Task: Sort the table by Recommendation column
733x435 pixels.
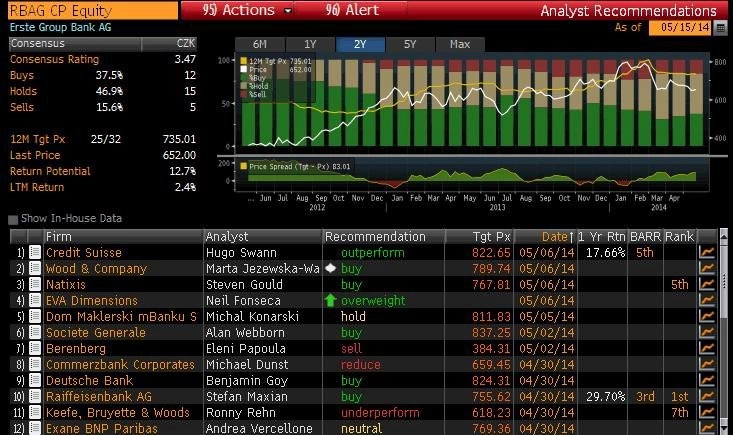Action: tap(383, 236)
